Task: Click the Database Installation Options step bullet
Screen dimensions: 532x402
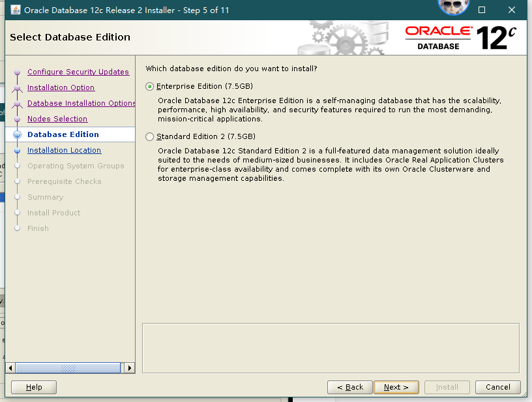Action: click(18, 104)
